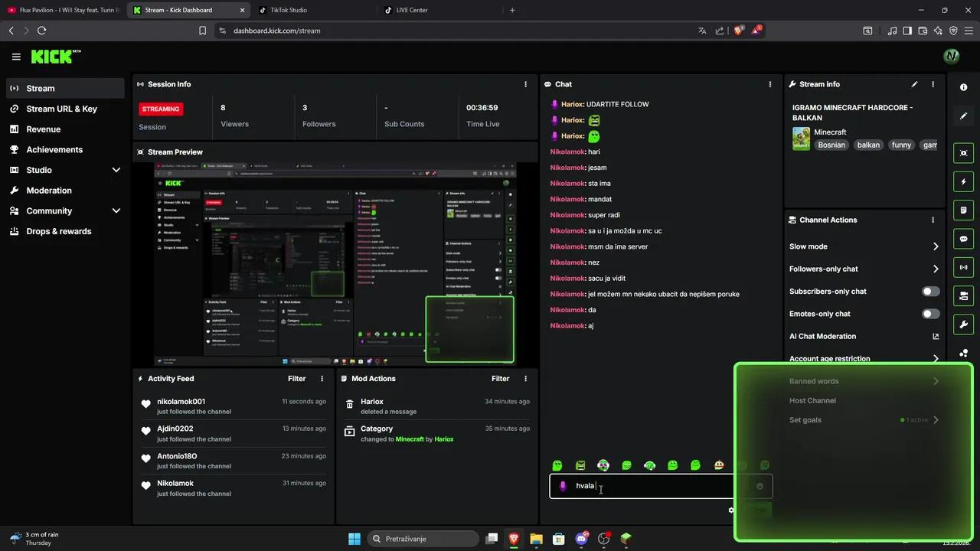This screenshot has height=551, width=980.
Task: Click the wrench icon in the right sidebar
Action: pyautogui.click(x=964, y=324)
